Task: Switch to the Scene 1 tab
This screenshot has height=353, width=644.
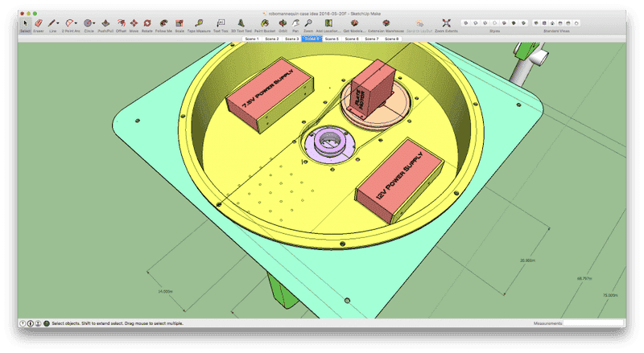Action: click(252, 39)
